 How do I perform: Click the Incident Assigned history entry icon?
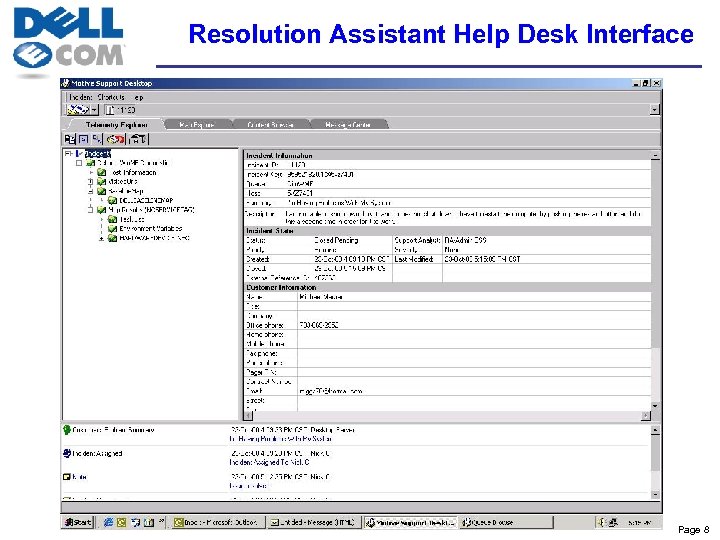coord(67,453)
